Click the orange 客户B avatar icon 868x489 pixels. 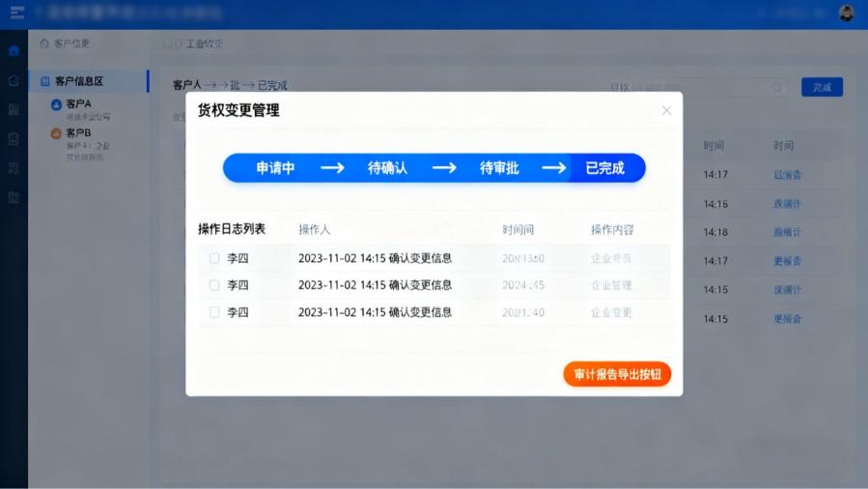point(56,133)
